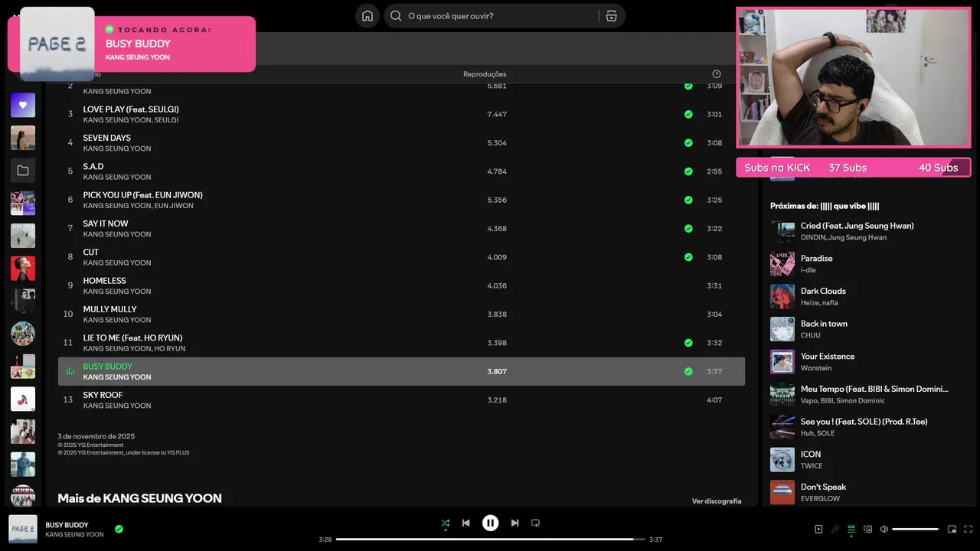
Task: Enter full screen mode icon
Action: pos(968,530)
